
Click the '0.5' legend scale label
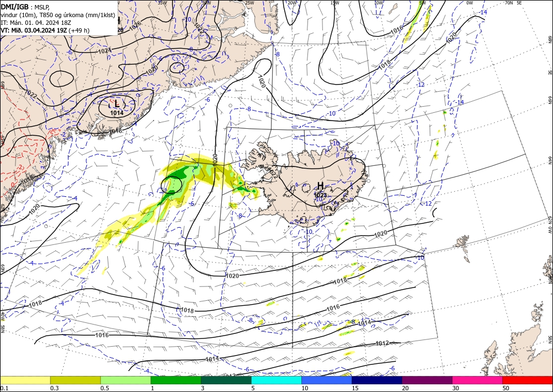[x=105, y=388]
